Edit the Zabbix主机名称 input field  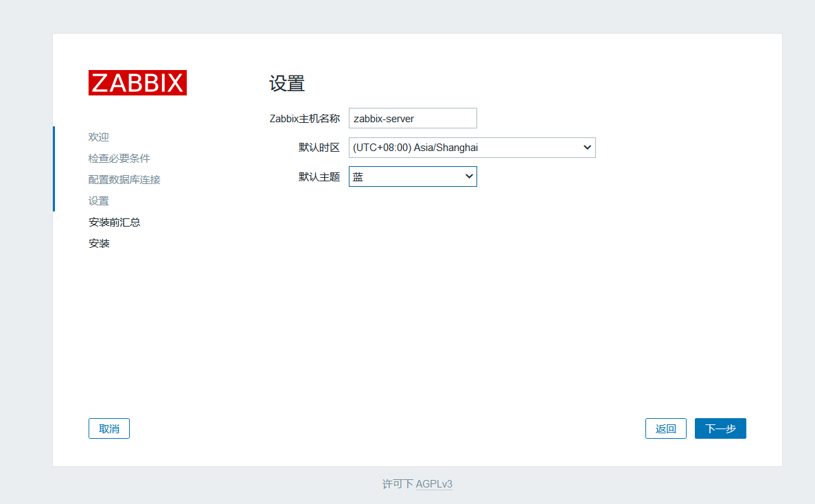(x=413, y=118)
